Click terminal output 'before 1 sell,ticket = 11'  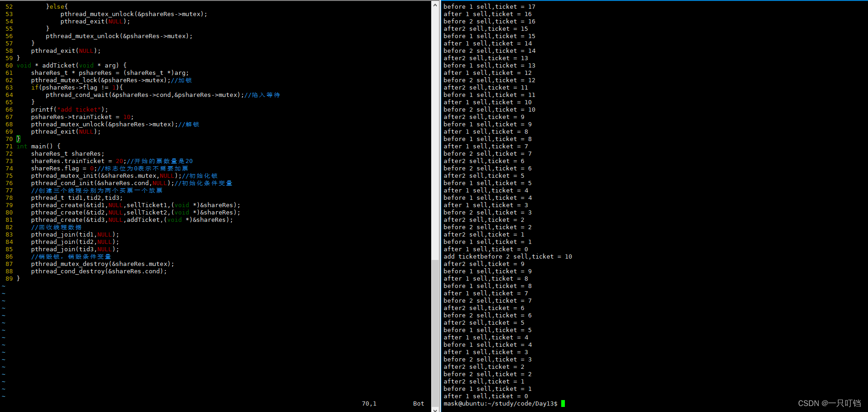point(490,95)
